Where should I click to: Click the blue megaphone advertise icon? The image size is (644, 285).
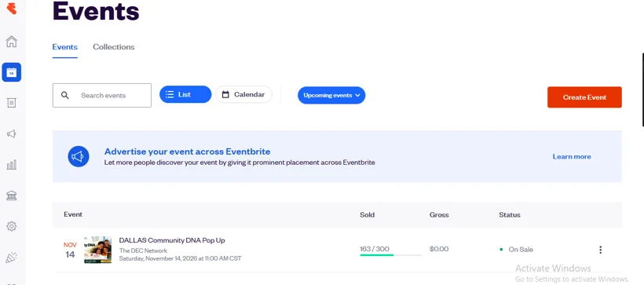(79, 156)
